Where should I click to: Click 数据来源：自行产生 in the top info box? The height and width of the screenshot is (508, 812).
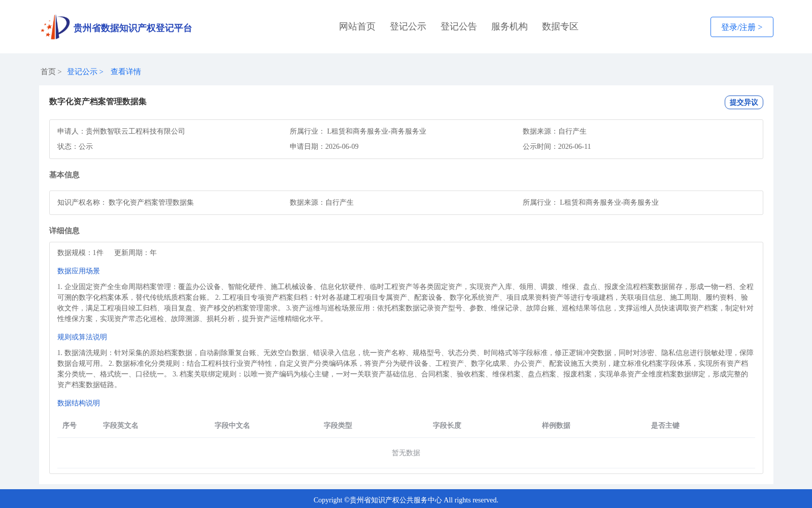pos(555,131)
